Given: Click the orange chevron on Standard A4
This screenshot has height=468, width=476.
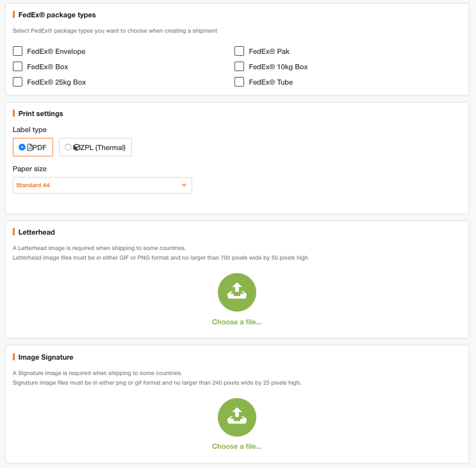Looking at the screenshot, I should click(184, 185).
